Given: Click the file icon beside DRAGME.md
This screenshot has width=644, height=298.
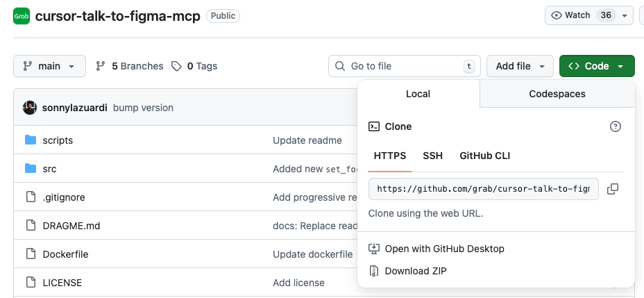Looking at the screenshot, I should click(x=31, y=225).
